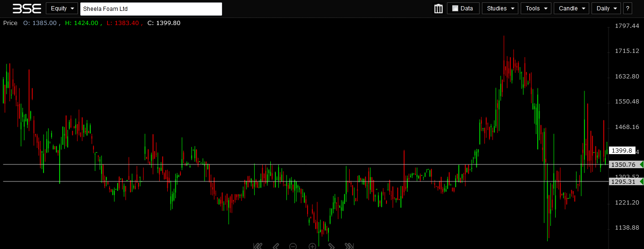
Task: Open the Studies menu
Action: pyautogui.click(x=499, y=9)
